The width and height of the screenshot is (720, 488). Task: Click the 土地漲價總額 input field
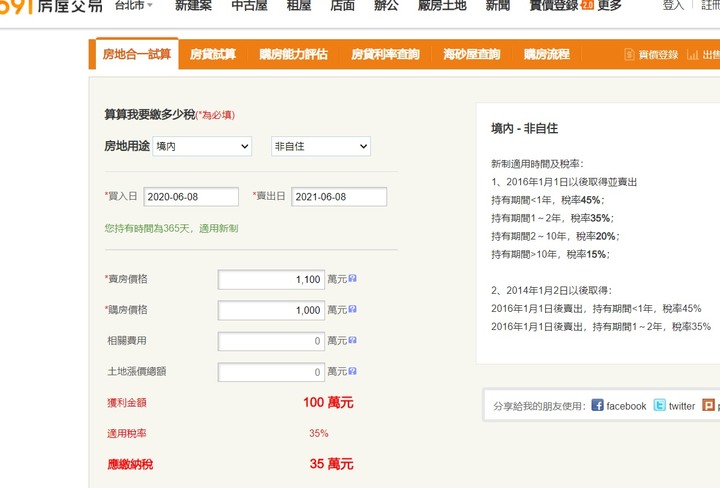(x=271, y=372)
